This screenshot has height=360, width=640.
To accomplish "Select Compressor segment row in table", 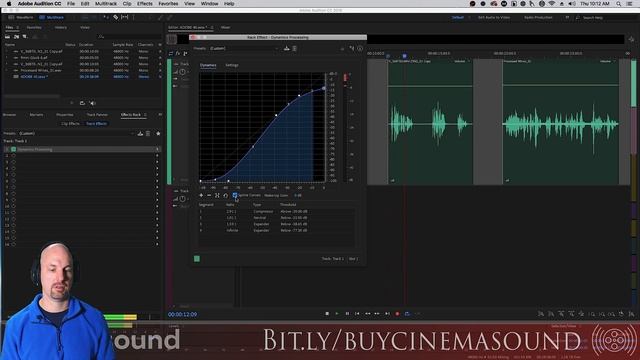I will pos(276,211).
